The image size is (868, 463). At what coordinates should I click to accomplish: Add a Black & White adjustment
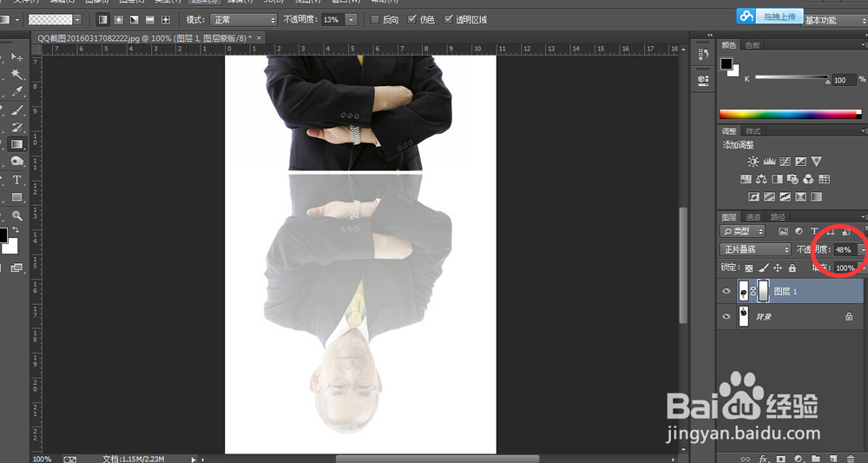777,179
